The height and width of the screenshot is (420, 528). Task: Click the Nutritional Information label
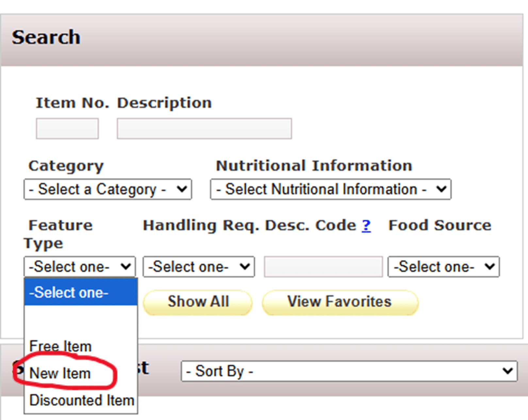point(314,166)
